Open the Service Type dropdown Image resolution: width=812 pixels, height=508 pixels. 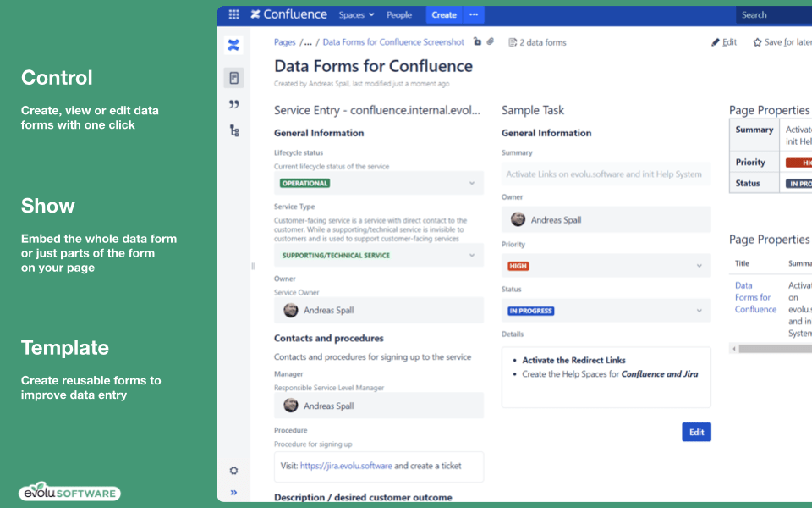tap(379, 255)
